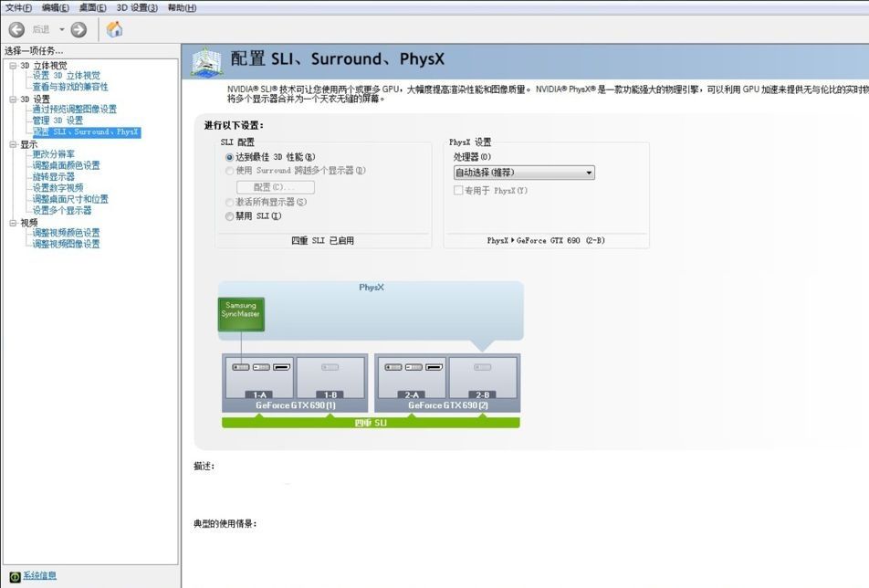
Task: Click the Forward arrow button
Action: (79, 29)
